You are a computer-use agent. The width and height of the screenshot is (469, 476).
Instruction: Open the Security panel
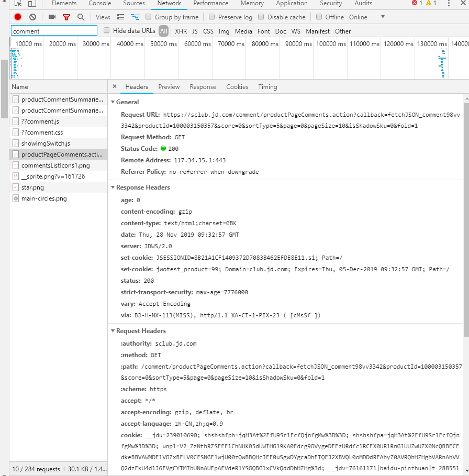click(331, 3)
